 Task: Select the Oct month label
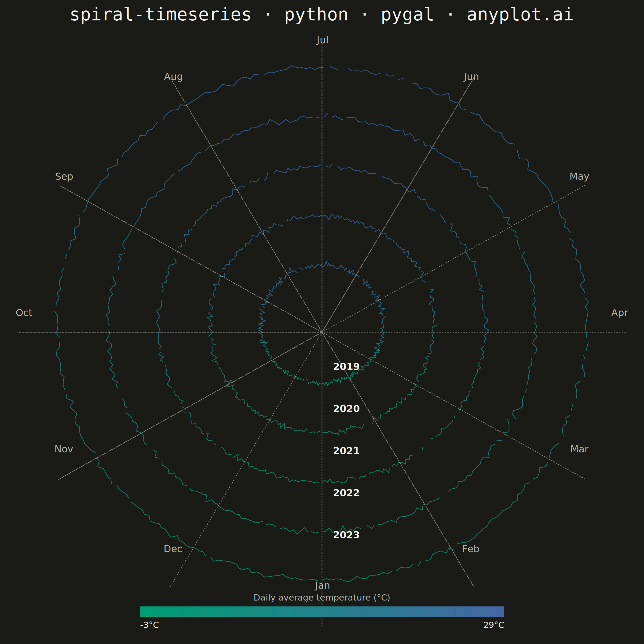click(24, 313)
